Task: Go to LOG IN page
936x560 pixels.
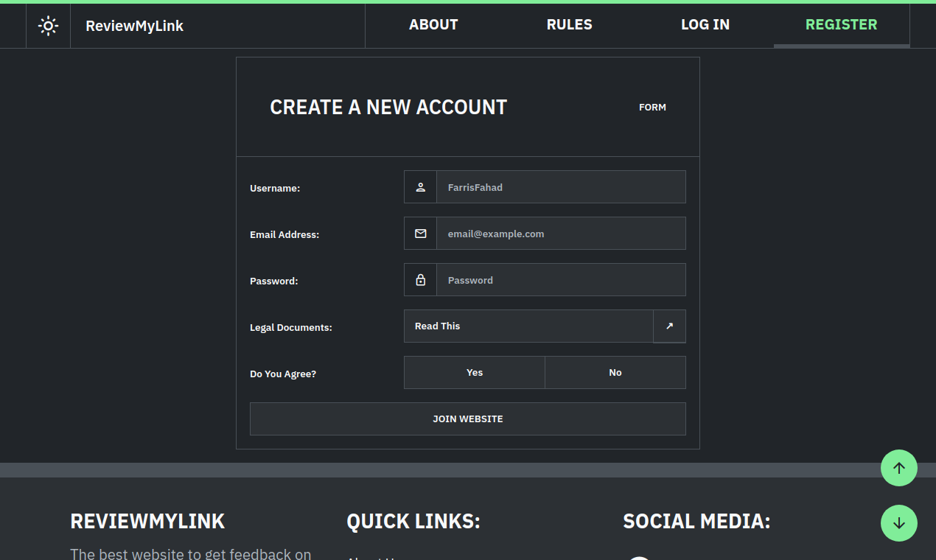Action: 705,24
